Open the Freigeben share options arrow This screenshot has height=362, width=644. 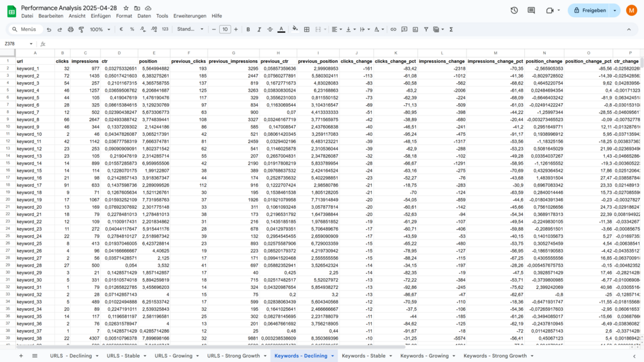615,10
